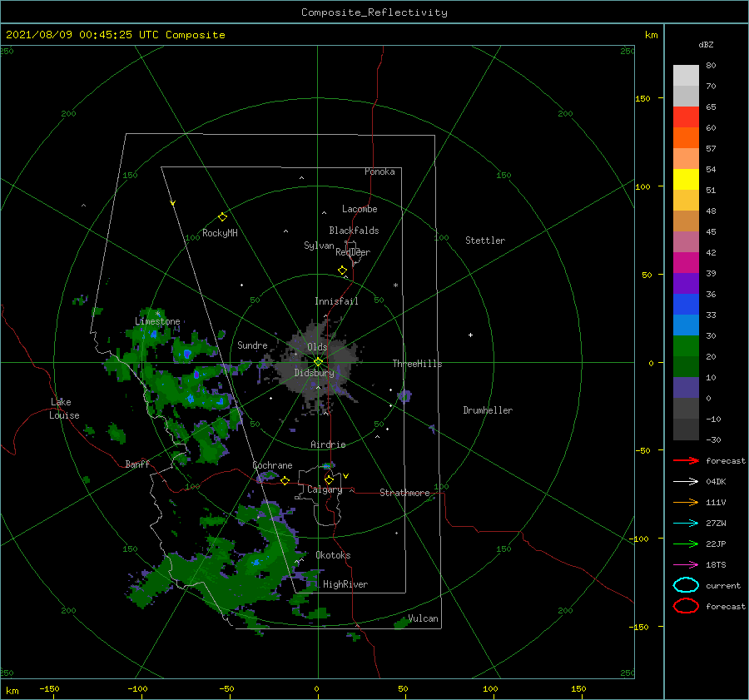Image resolution: width=749 pixels, height=700 pixels.
Task: Select the 80 dBZ light gray swatch
Action: tap(686, 76)
